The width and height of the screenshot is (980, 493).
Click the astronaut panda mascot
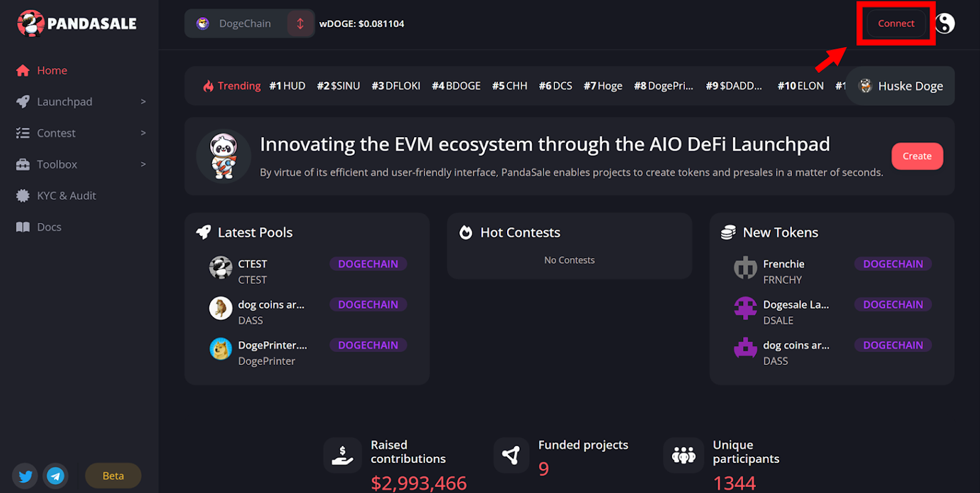(x=224, y=156)
